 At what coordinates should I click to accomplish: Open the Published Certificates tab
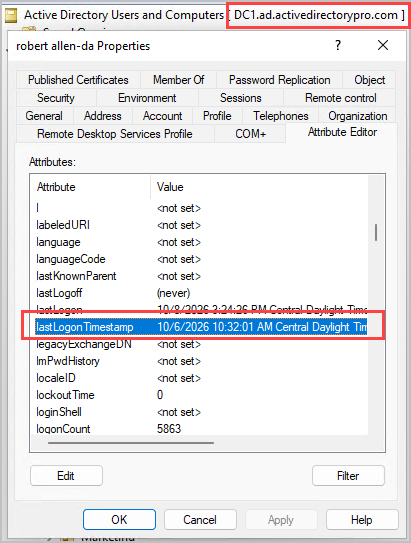coord(78,80)
